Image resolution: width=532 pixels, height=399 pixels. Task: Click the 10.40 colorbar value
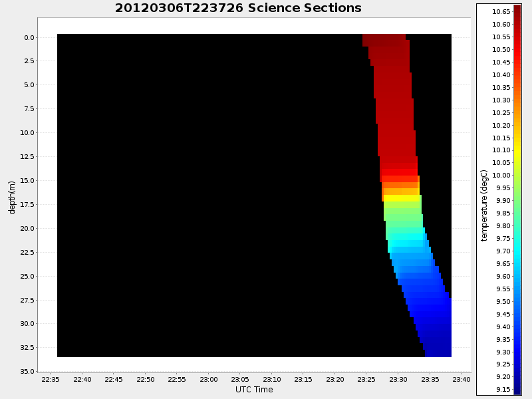click(x=501, y=74)
